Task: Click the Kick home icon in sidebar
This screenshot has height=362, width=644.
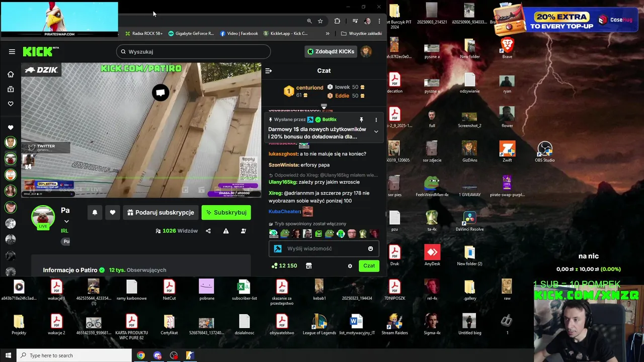Action: click(11, 74)
